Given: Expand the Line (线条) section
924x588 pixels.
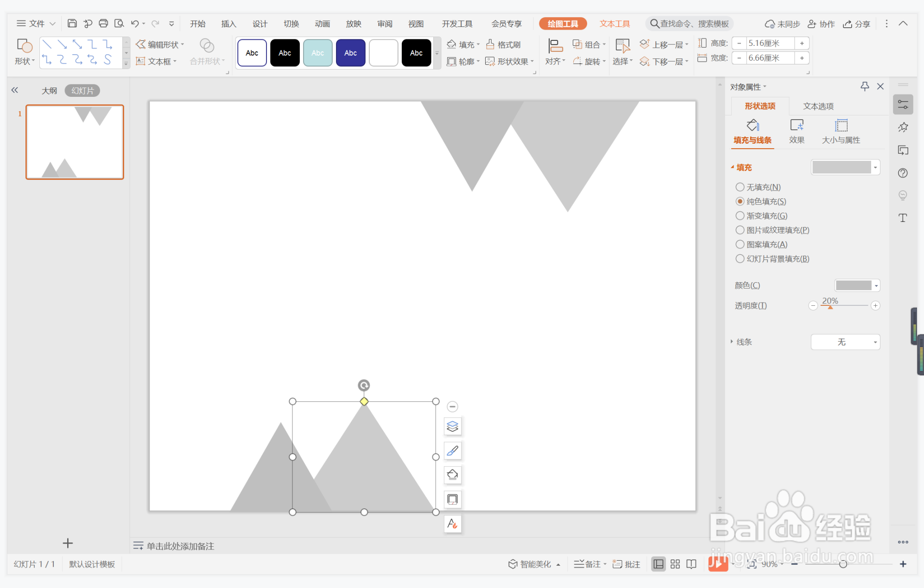Looking at the screenshot, I should 741,342.
